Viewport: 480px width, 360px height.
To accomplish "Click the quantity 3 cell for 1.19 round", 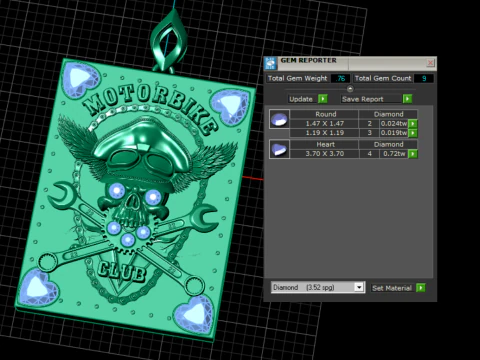I will click(369, 133).
